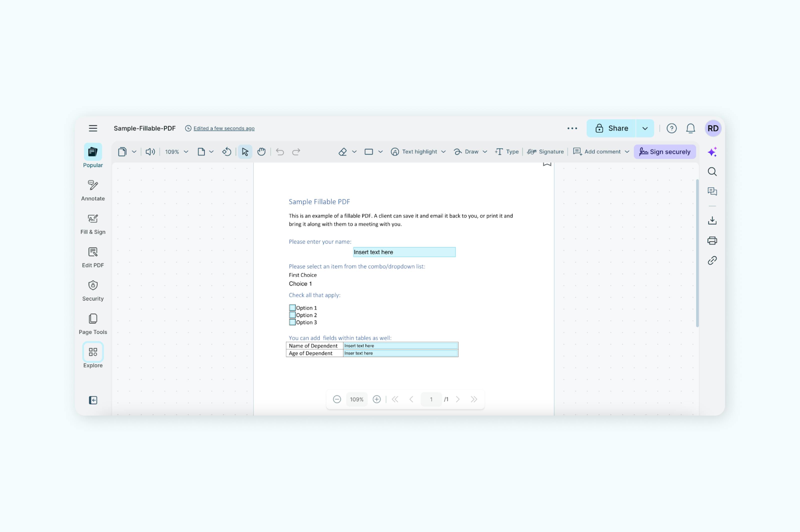
Task: Open the Fill & Sign tab
Action: (x=93, y=224)
